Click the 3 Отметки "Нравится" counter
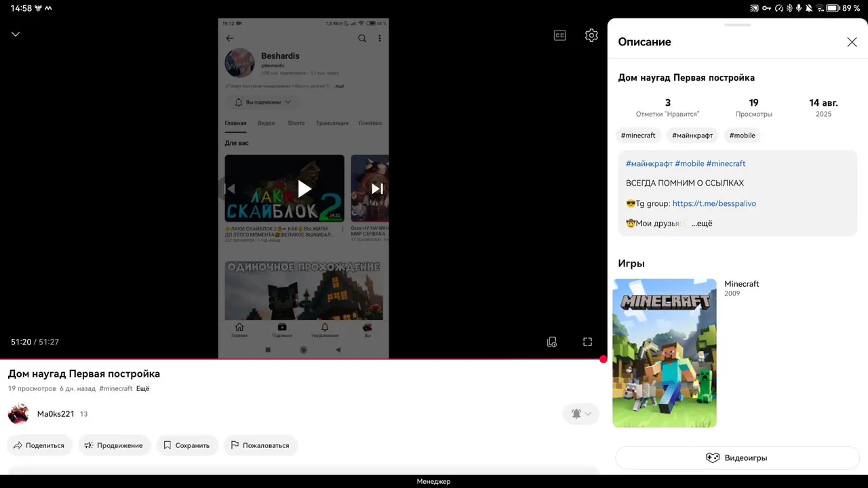868x488 pixels. (667, 108)
